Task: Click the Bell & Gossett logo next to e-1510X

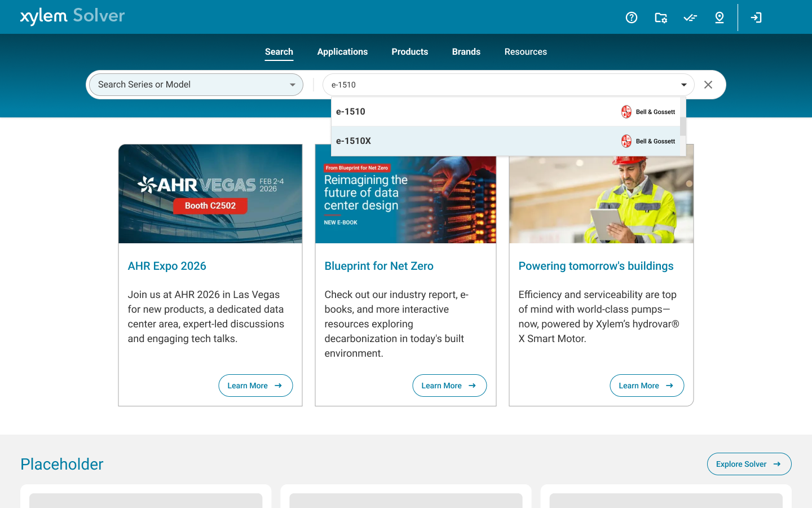Action: click(x=626, y=141)
